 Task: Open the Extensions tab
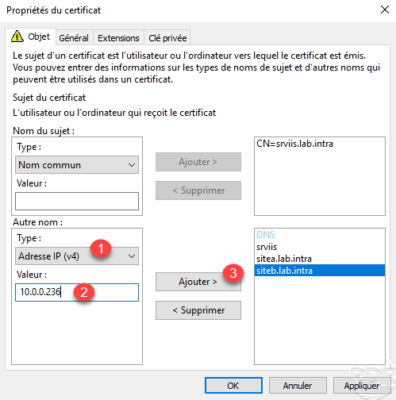tap(118, 38)
